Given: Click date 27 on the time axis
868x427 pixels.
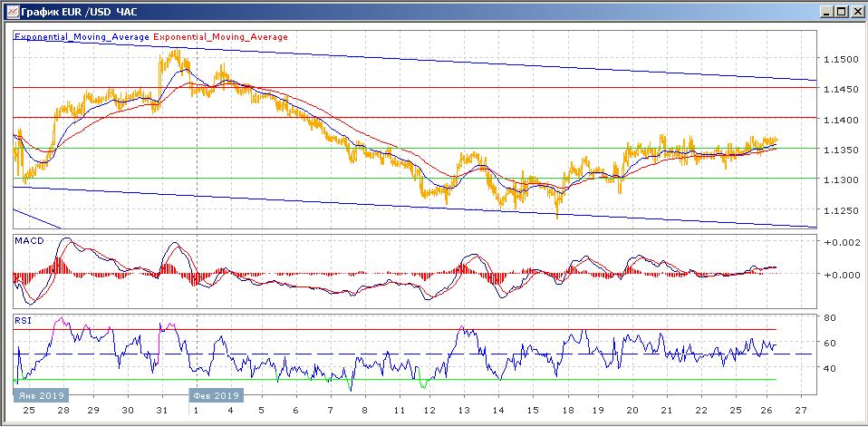Looking at the screenshot, I should click(x=799, y=410).
